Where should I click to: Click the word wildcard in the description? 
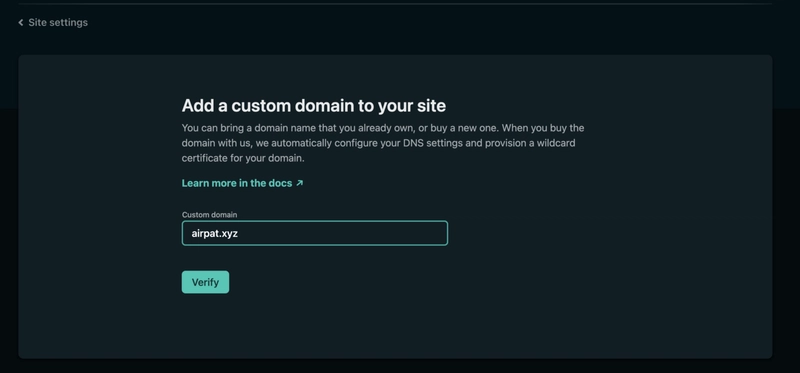556,143
